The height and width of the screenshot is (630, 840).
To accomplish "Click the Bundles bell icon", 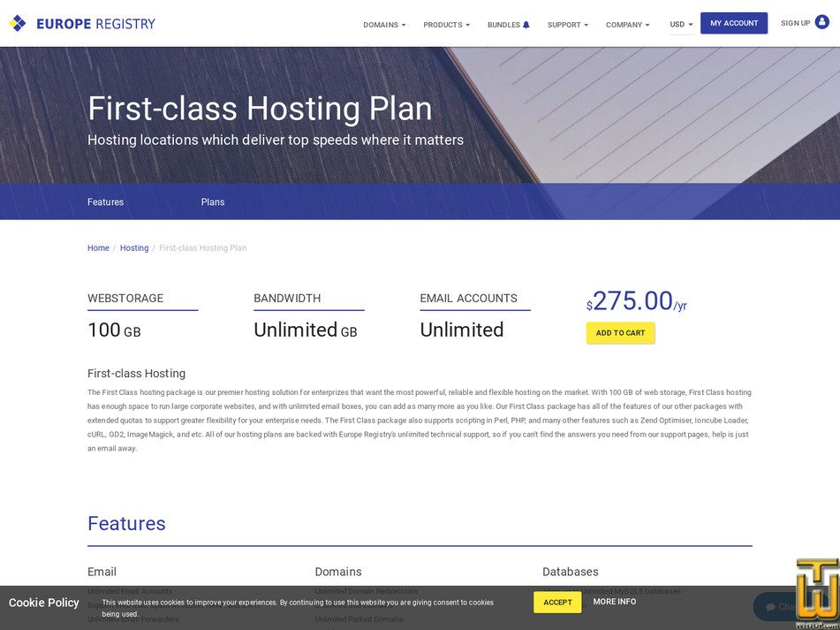I will [526, 25].
